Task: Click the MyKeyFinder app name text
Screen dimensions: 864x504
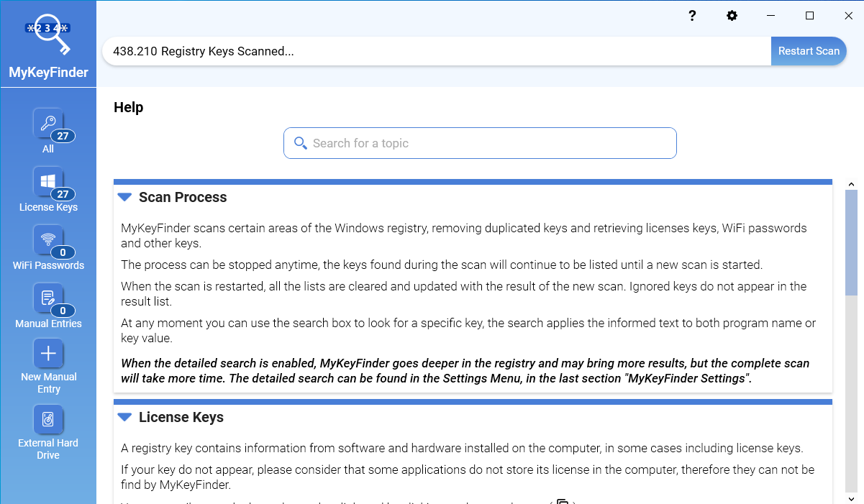Action: click(48, 72)
